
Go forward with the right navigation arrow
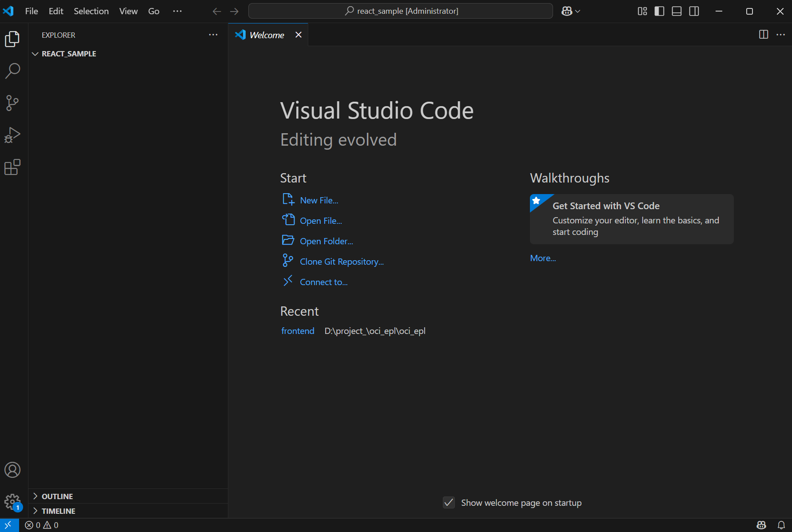click(235, 11)
